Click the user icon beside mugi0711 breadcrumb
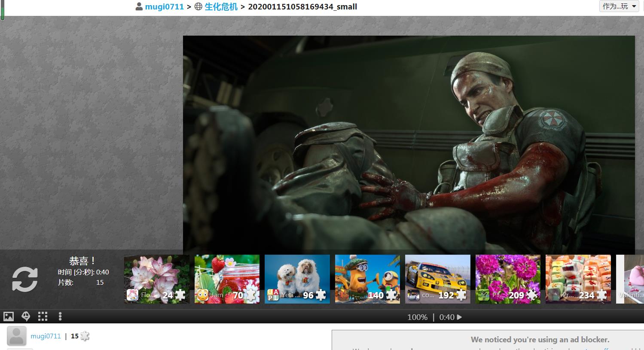The image size is (644, 350). click(x=139, y=6)
